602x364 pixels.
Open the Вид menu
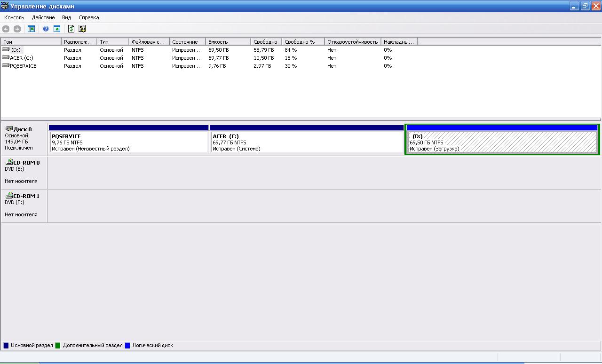pyautogui.click(x=67, y=17)
